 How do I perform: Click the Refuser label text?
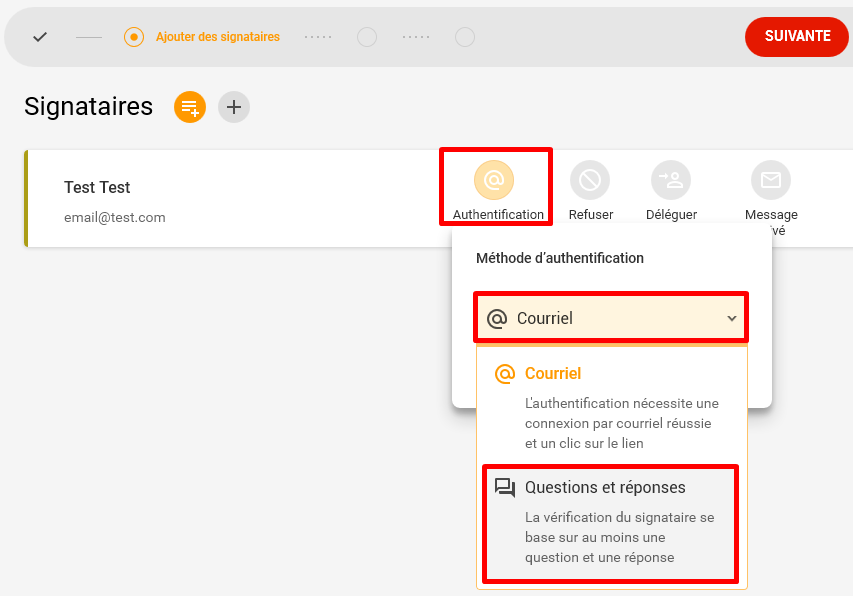[x=591, y=214]
